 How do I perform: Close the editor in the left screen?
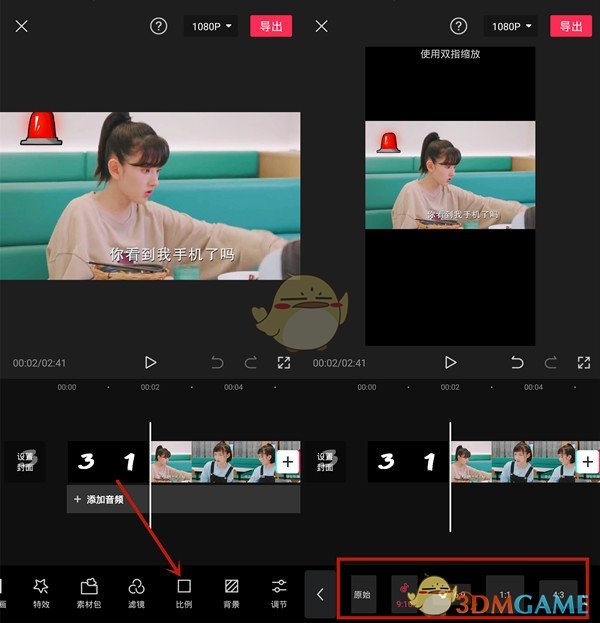tap(21, 27)
